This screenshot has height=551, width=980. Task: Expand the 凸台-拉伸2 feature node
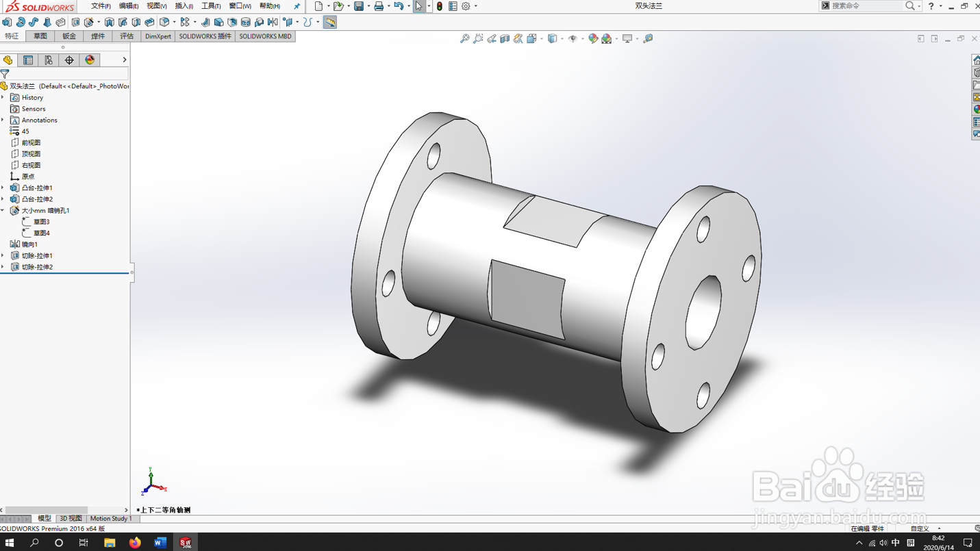tap(3, 199)
